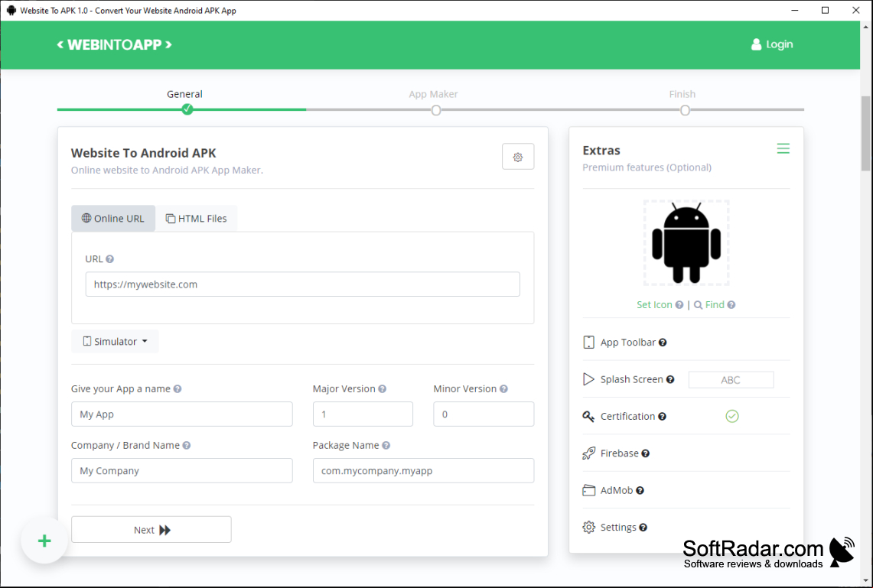
Task: Click help icon beside Settings in Extras
Action: pyautogui.click(x=643, y=528)
